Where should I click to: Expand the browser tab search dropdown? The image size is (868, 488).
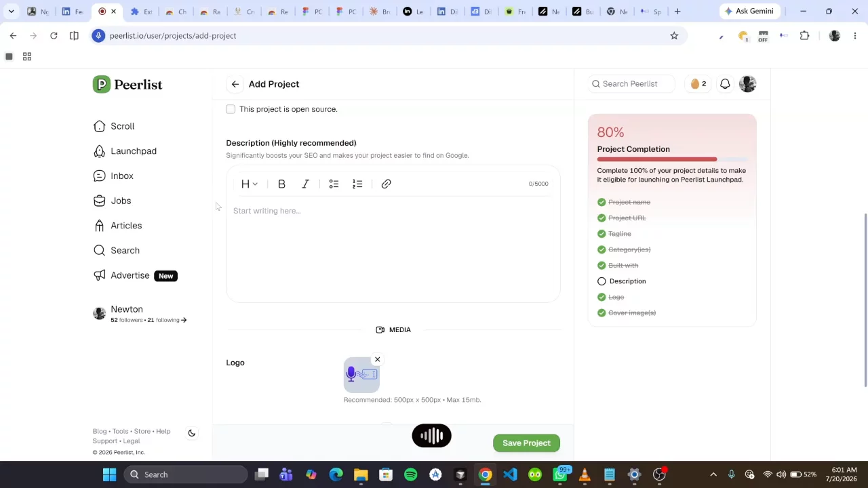(11, 12)
